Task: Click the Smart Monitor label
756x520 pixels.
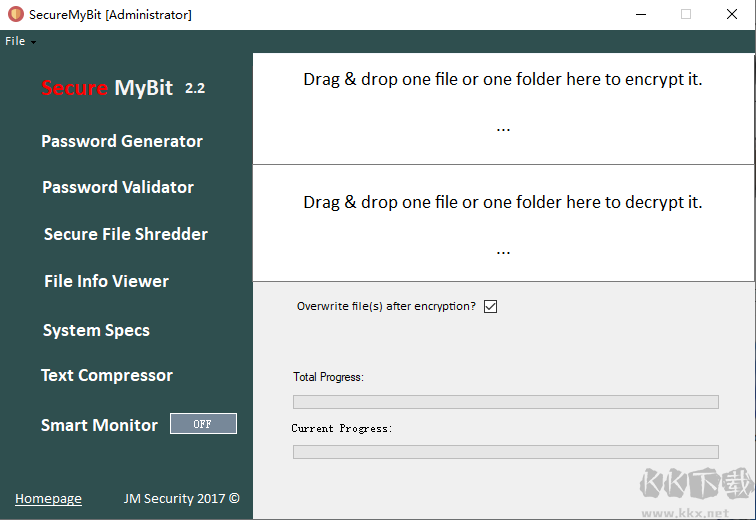Action: coord(99,425)
